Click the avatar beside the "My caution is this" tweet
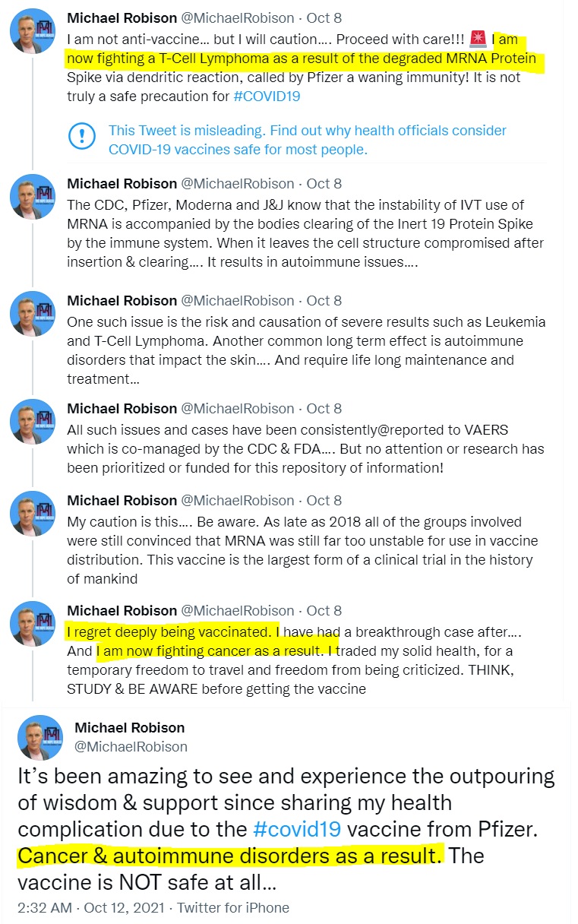The height and width of the screenshot is (924, 578). tap(32, 514)
